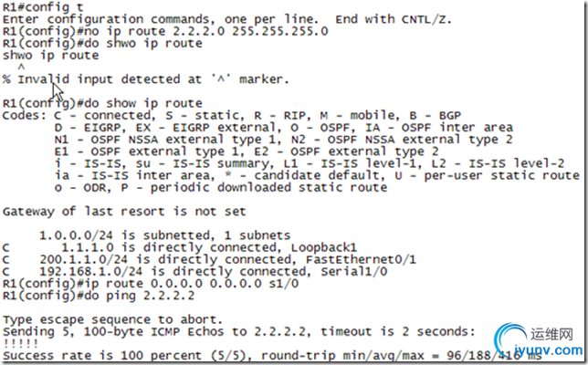588x365 pixels.
Task: Click the "Gateway of last resort" line
Action: 108,211
